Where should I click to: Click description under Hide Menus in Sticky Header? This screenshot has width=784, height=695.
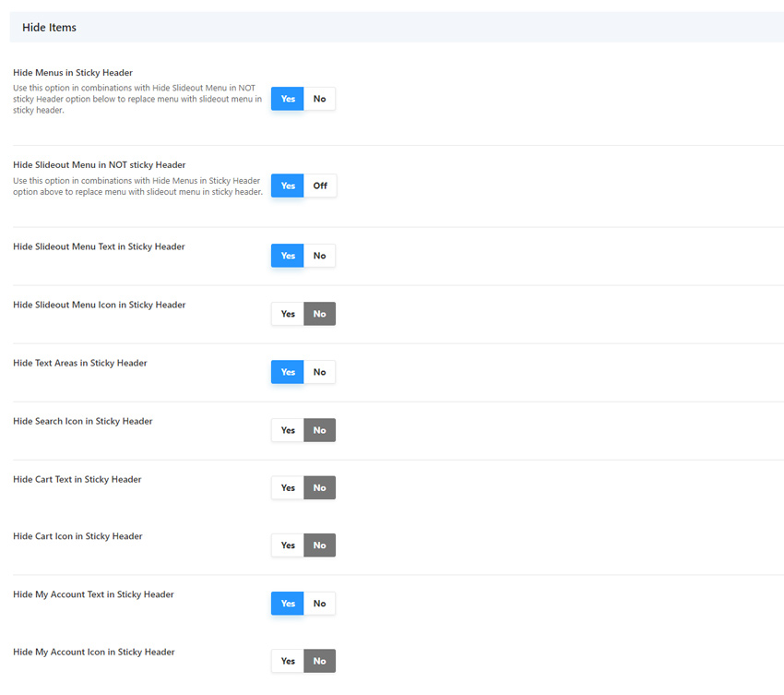pos(137,99)
